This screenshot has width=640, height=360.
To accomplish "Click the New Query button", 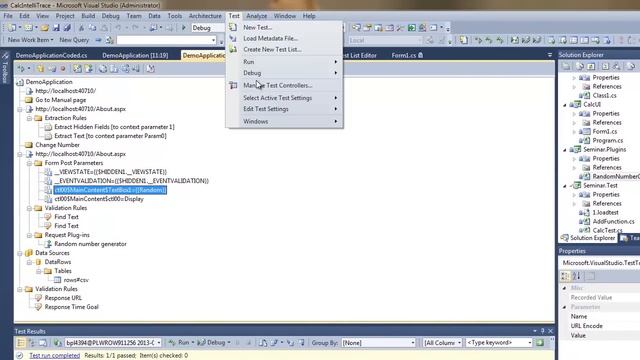I will click(x=74, y=40).
